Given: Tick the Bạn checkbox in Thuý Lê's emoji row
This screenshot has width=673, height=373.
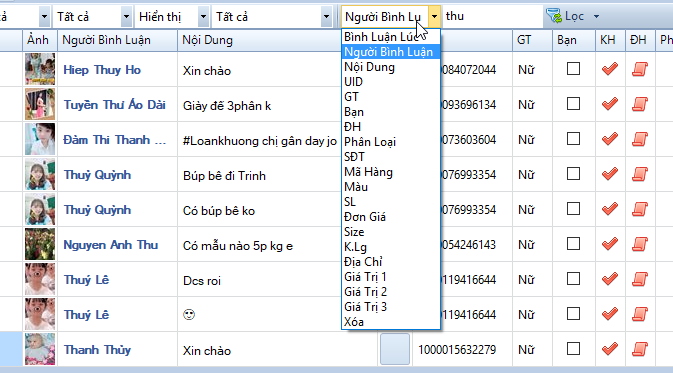Looking at the screenshot, I should pyautogui.click(x=573, y=314).
